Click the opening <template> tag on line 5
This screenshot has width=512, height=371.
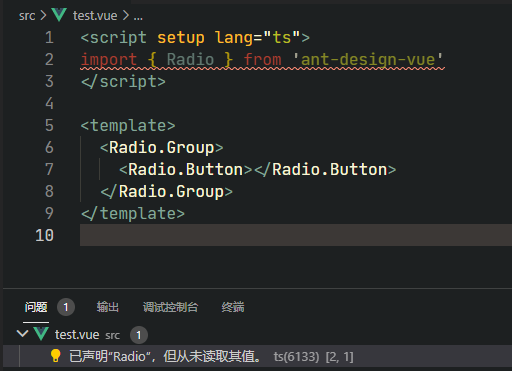click(128, 126)
